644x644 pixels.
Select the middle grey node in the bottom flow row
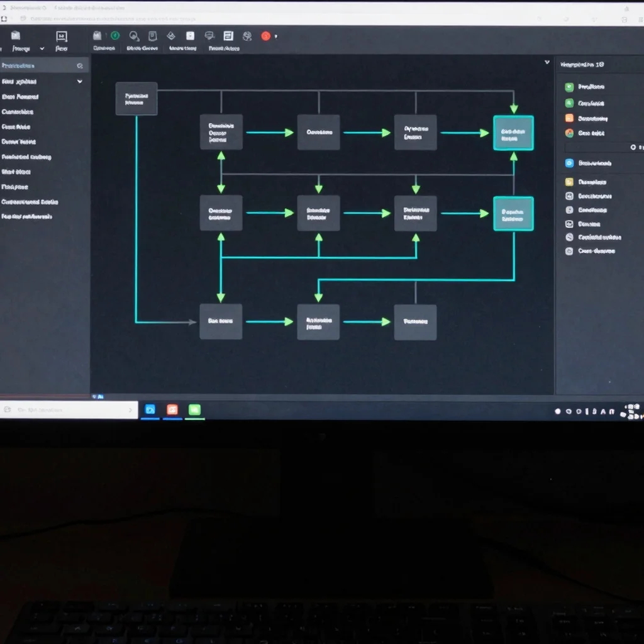(x=318, y=322)
